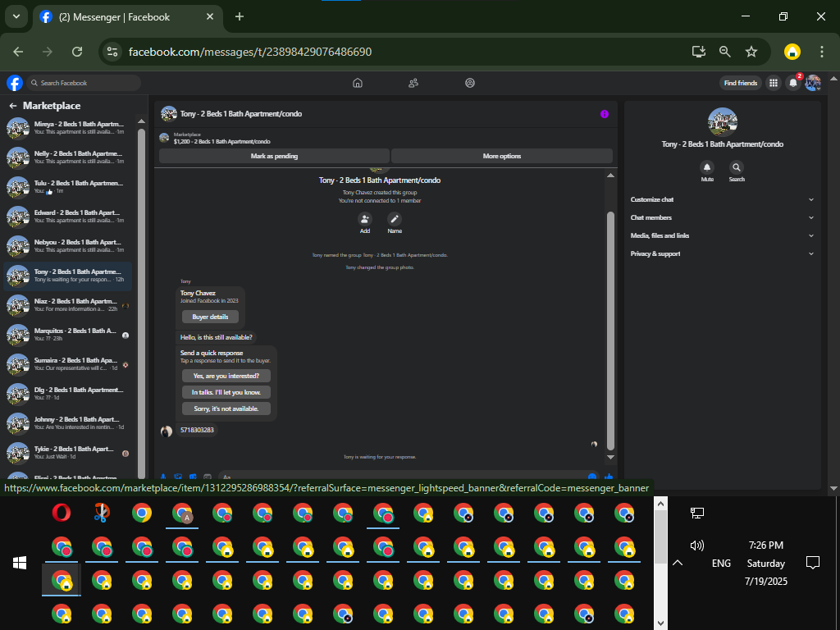The image size is (840, 630).
Task: Click the Facebook logo icon
Action: (x=15, y=83)
